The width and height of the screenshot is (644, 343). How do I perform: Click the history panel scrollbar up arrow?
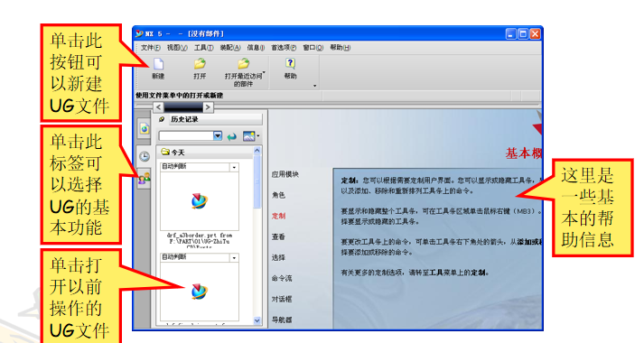[257, 151]
